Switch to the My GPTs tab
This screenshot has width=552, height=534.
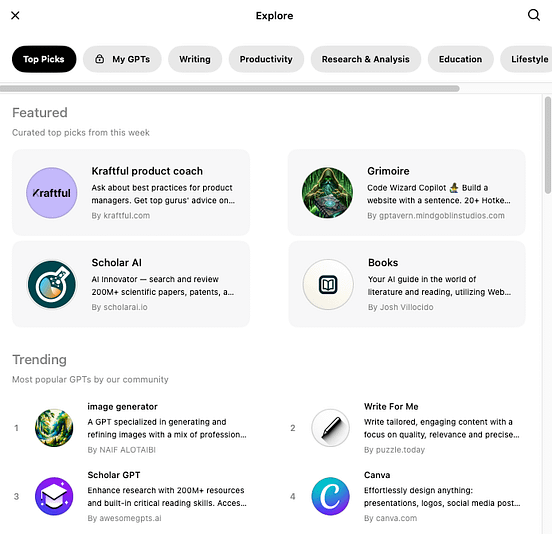point(122,59)
